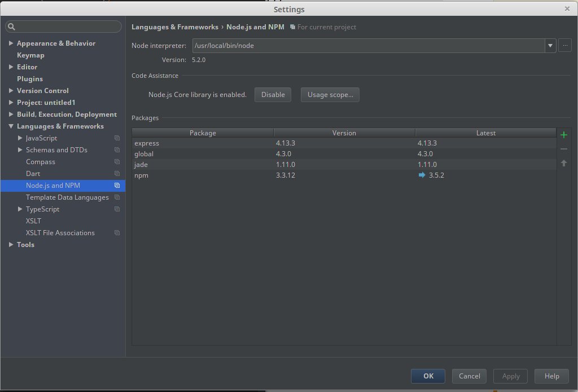Click the search magnifier icon

point(11,27)
